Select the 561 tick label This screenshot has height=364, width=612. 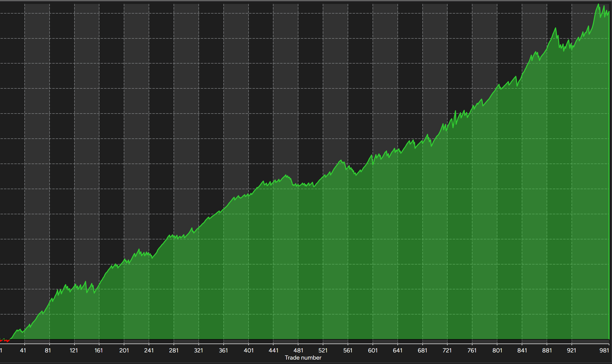348,350
